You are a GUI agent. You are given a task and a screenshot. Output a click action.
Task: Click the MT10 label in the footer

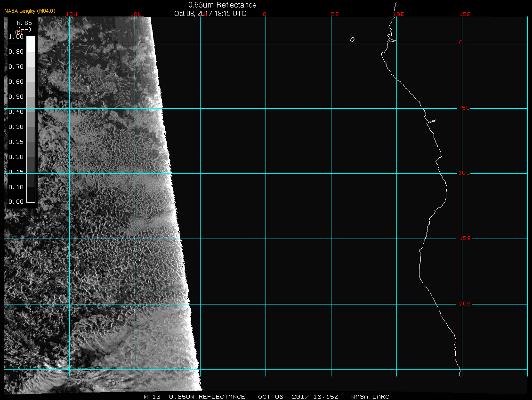click(153, 397)
